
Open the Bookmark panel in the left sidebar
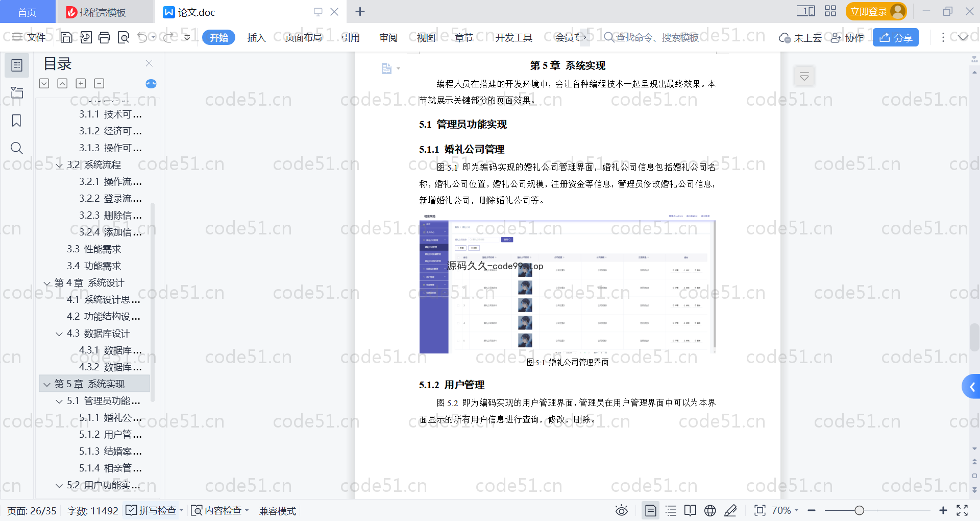pos(17,121)
